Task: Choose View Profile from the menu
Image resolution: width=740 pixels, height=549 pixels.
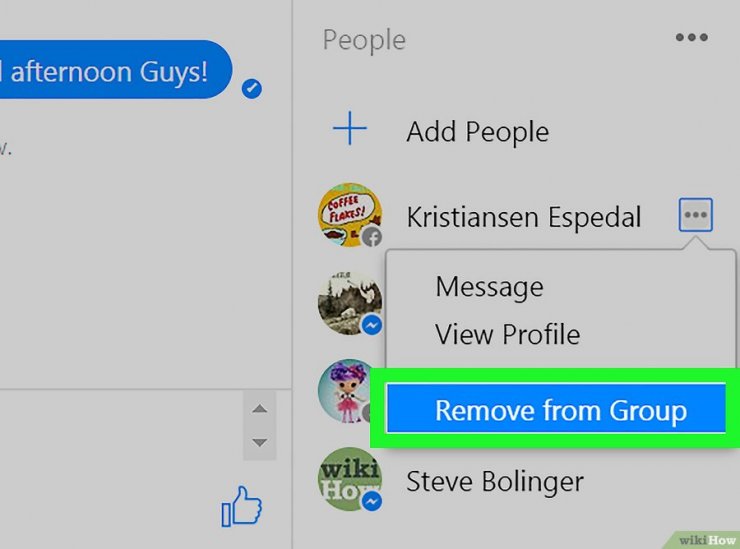Action: pyautogui.click(x=507, y=334)
